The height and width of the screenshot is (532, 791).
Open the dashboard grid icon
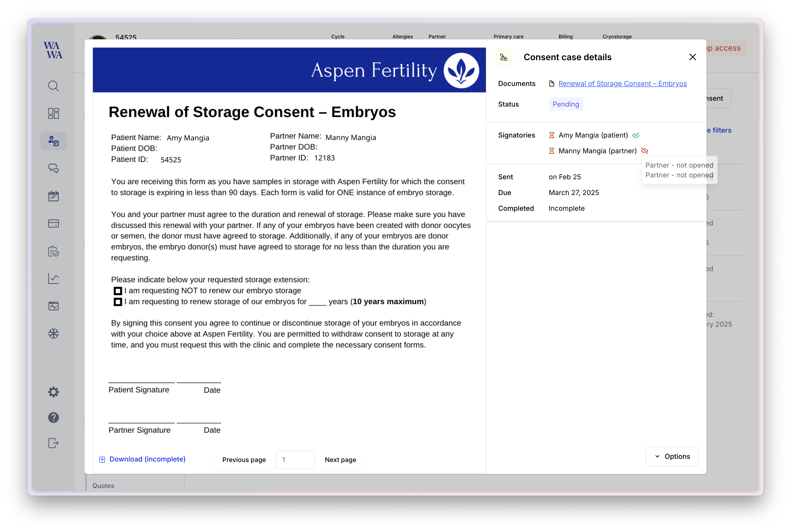tap(53, 113)
